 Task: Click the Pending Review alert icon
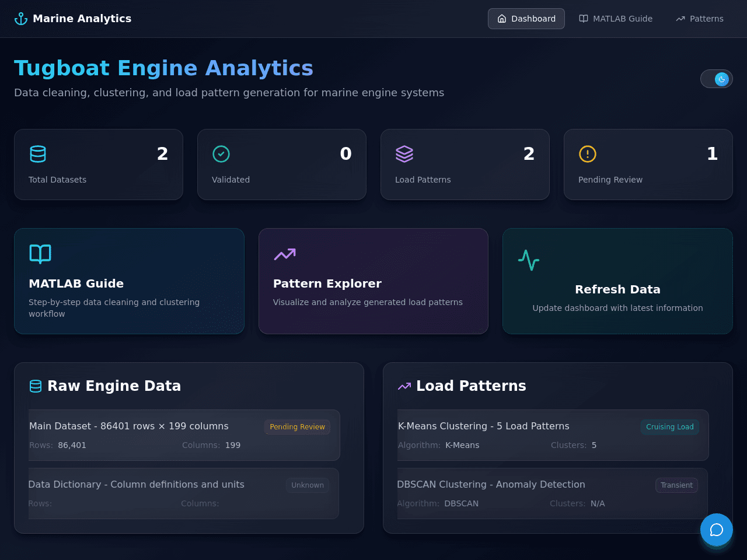588,154
